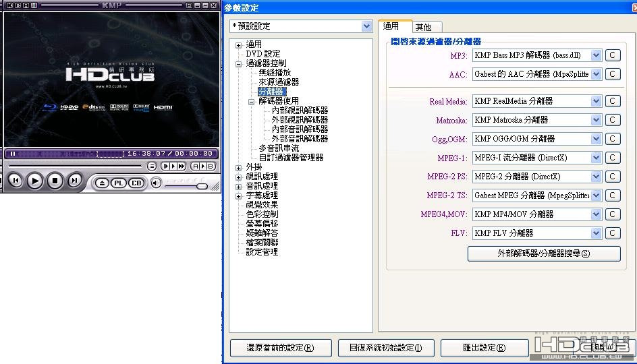Reset MPEG4,MOV setting with its C button
Image resolution: width=637 pixels, height=364 pixels.
pos(613,214)
